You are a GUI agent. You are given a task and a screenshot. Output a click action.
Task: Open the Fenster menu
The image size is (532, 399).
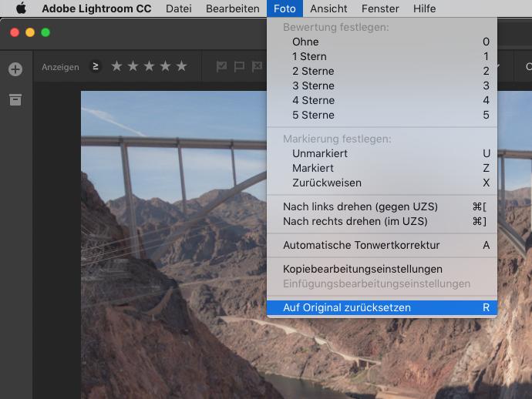pos(380,8)
